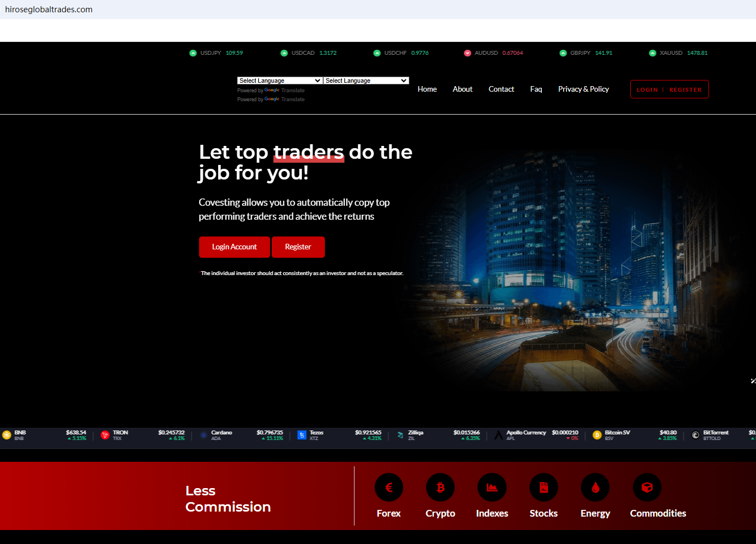Click the USDJPY rate 109.59
756x544 pixels.
point(234,53)
